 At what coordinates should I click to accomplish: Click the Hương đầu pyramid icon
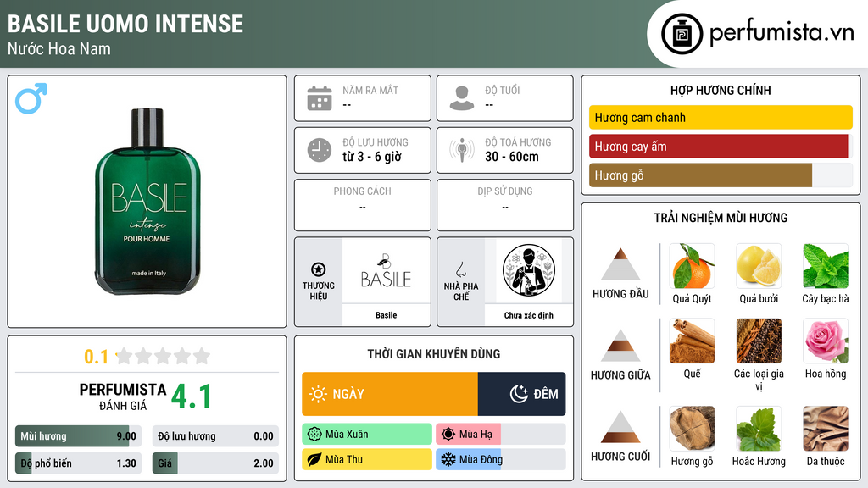point(620,264)
